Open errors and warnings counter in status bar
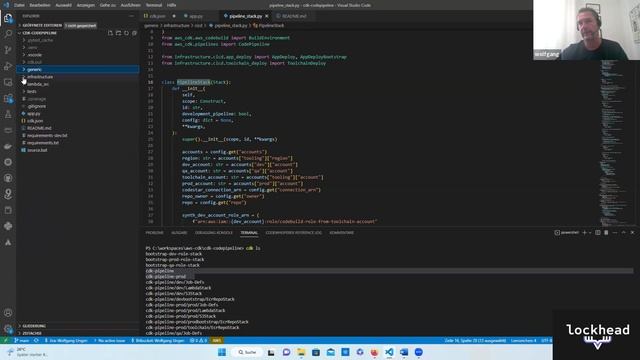This screenshot has height=360, width=640. (199, 340)
